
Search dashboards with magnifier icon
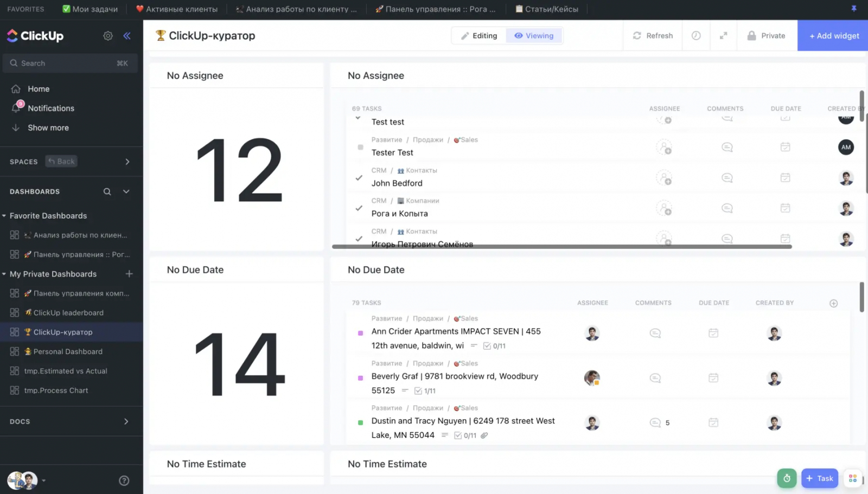point(107,191)
